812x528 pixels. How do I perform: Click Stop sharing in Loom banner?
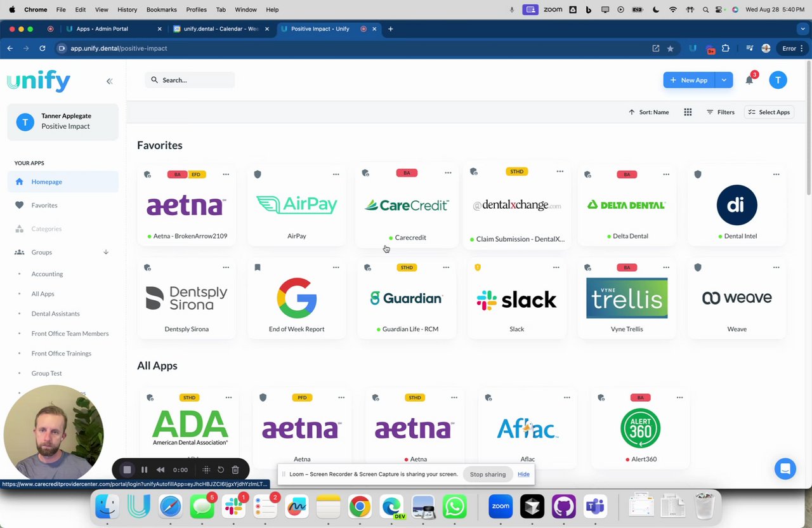click(x=488, y=474)
